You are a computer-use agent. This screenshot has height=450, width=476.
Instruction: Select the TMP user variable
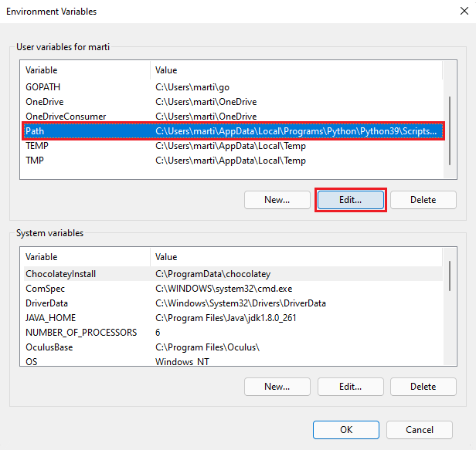tap(36, 161)
